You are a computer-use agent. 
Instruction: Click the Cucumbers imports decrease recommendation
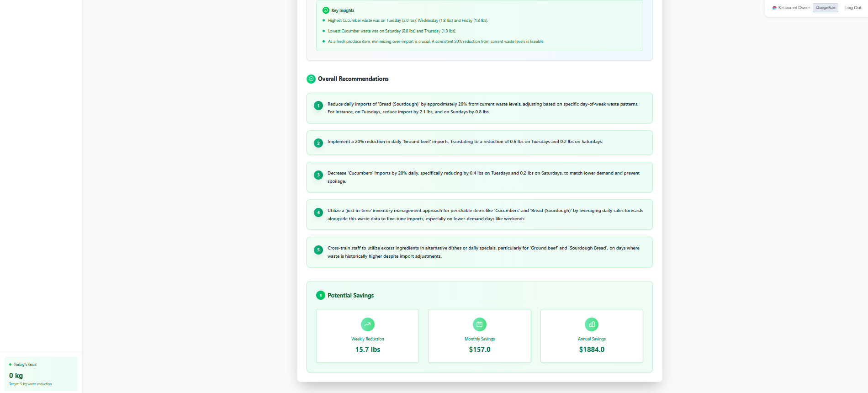pyautogui.click(x=480, y=177)
